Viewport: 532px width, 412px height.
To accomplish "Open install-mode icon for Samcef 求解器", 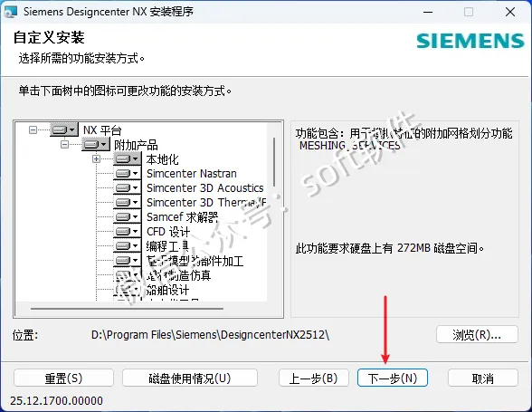I will tap(128, 216).
